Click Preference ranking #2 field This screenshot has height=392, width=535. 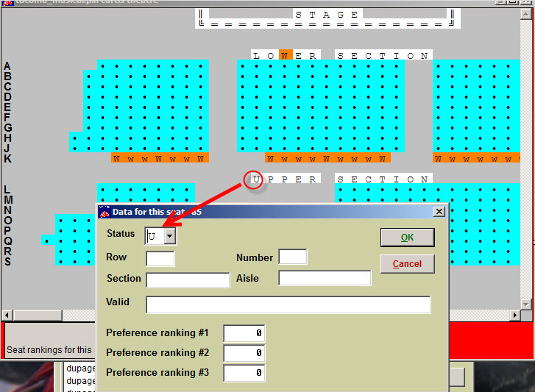click(x=244, y=353)
